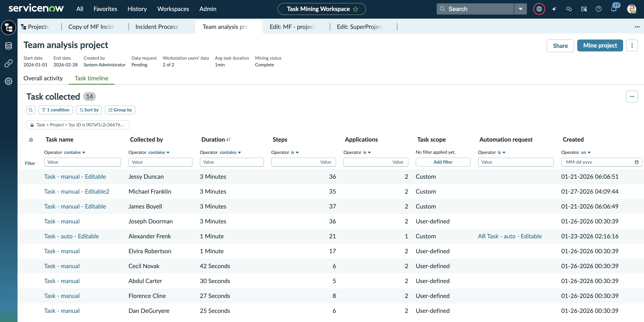Change Collected by operator contains dropdown
Viewport: 644px width, 322px height.
(x=159, y=152)
